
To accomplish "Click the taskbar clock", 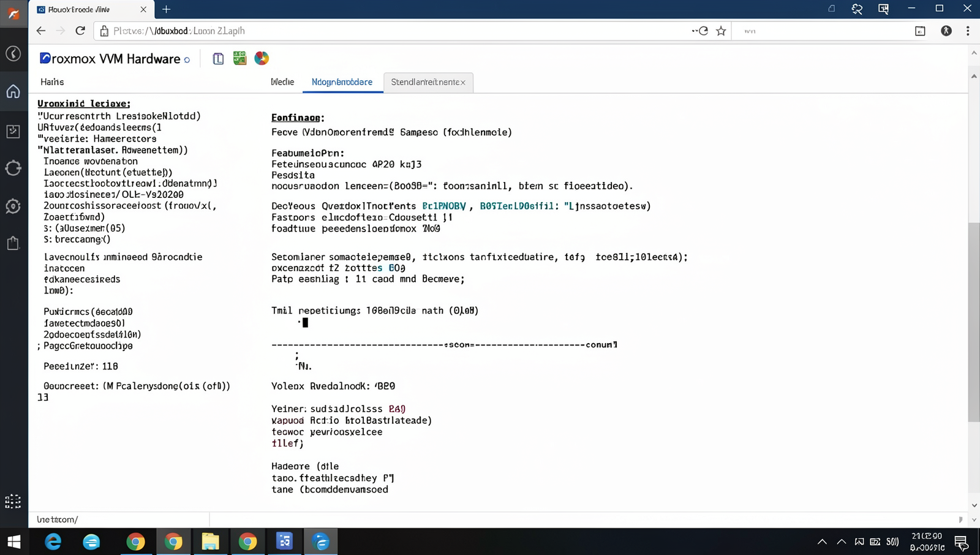I will 927,542.
